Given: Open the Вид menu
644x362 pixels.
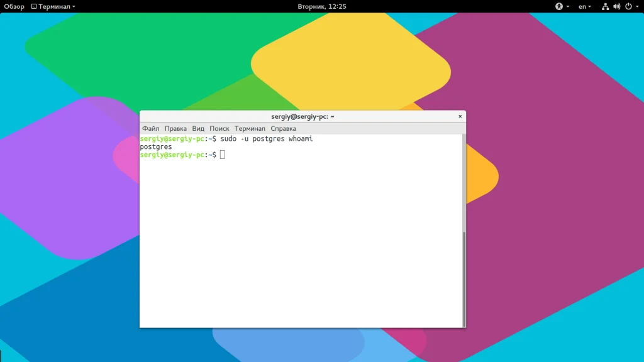Looking at the screenshot, I should point(198,128).
